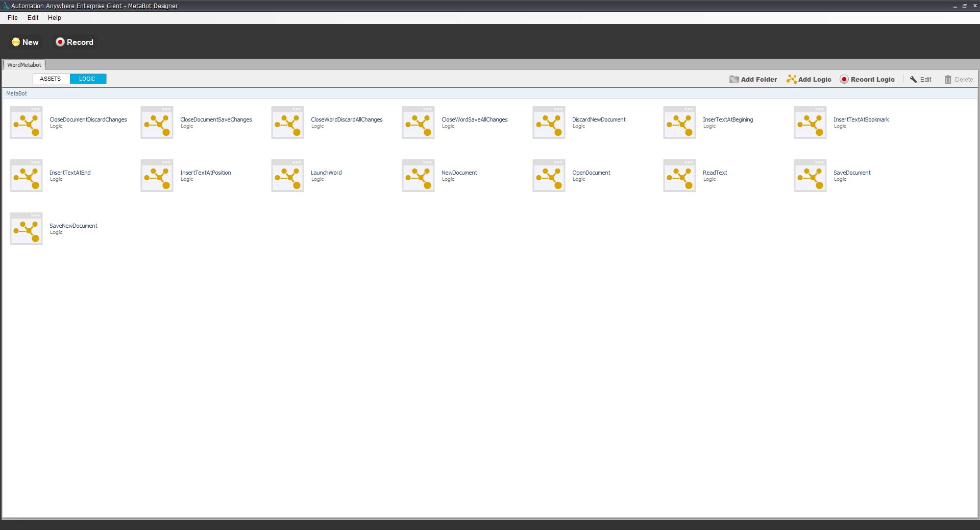This screenshot has width=980, height=530.
Task: Click the Delete trash can icon
Action: coord(948,79)
